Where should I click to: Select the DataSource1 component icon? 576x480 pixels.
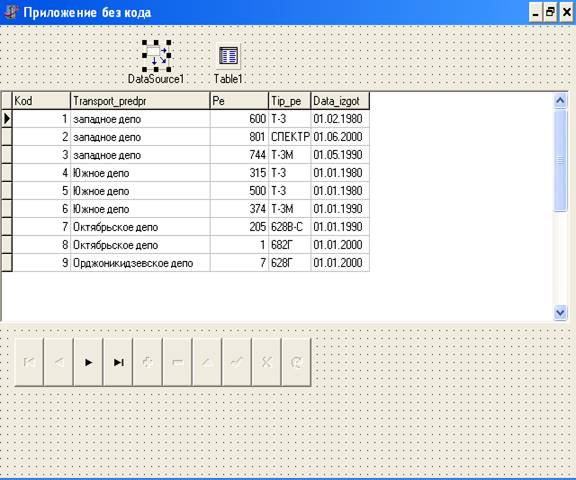click(156, 56)
